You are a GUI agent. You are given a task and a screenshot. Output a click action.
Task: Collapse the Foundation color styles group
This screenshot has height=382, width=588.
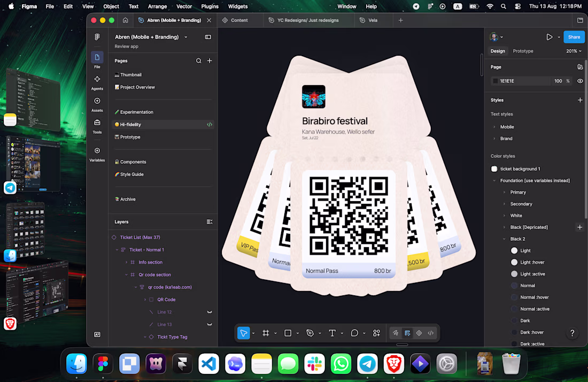494,180
